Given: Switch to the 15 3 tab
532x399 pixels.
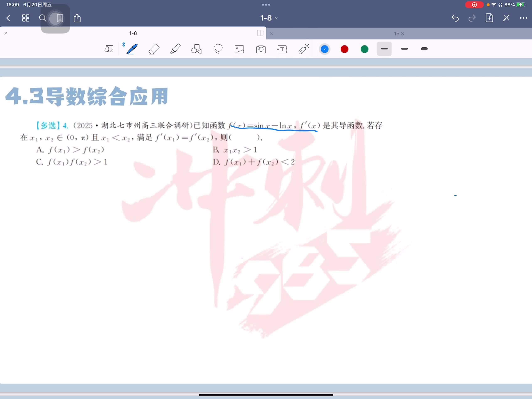Looking at the screenshot, I should (399, 34).
